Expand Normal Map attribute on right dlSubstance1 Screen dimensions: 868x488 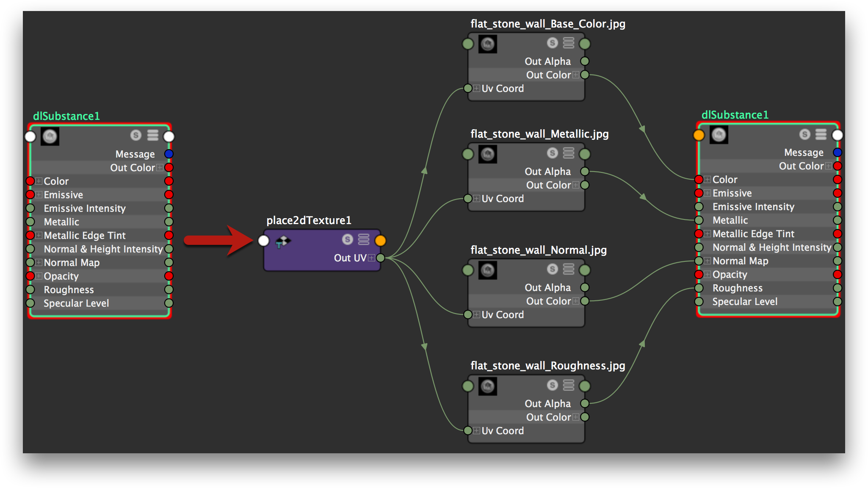click(x=708, y=261)
